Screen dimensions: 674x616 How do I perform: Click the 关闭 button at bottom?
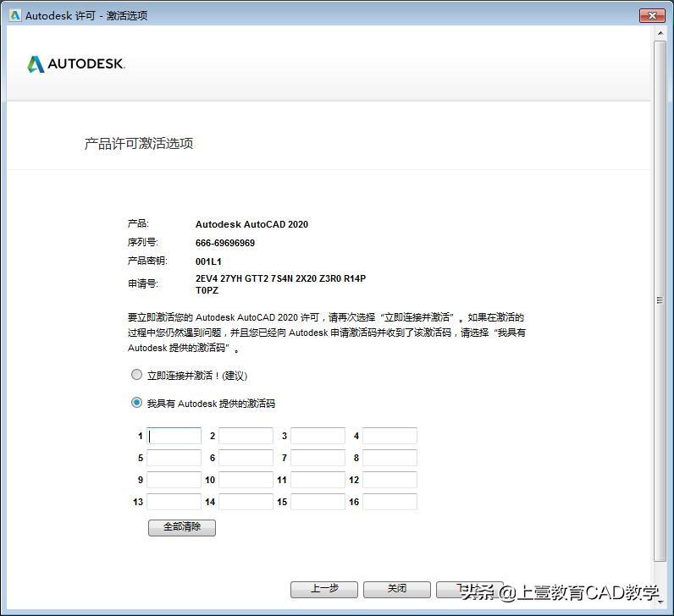(397, 590)
